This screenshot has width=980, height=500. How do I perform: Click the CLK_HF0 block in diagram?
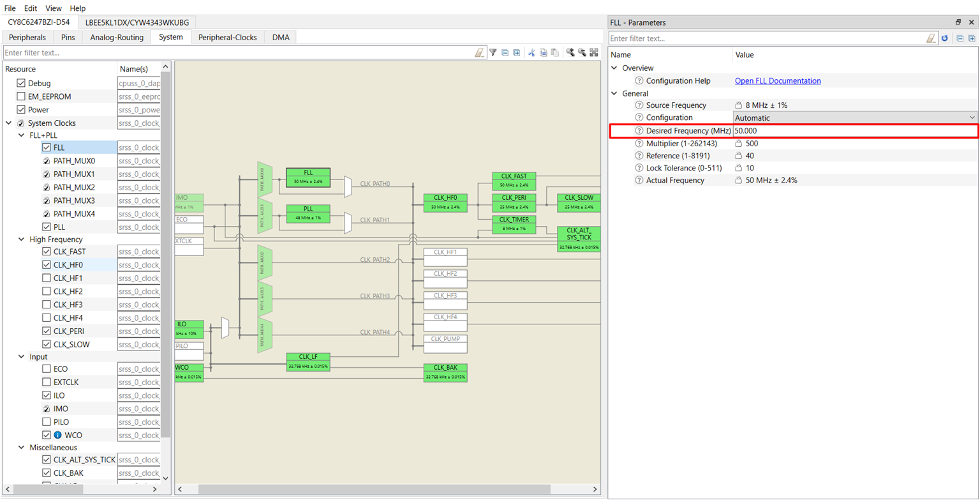tap(445, 202)
